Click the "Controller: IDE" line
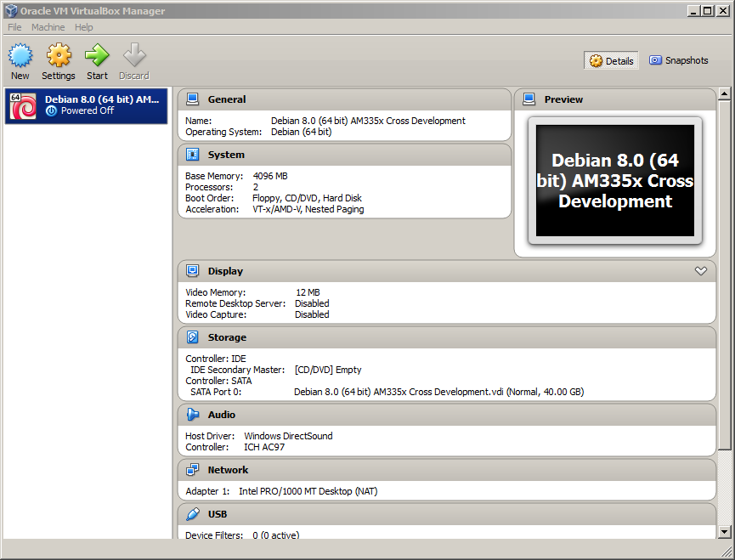This screenshot has width=735, height=560. [x=216, y=359]
